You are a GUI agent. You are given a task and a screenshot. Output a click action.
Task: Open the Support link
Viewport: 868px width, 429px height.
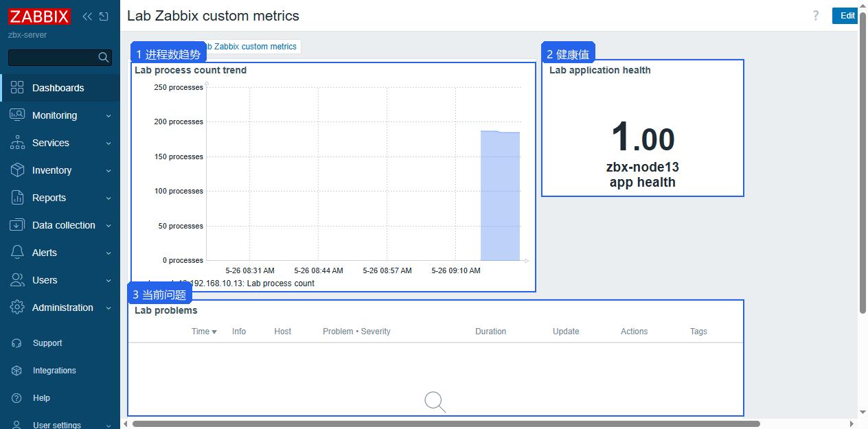[47, 343]
